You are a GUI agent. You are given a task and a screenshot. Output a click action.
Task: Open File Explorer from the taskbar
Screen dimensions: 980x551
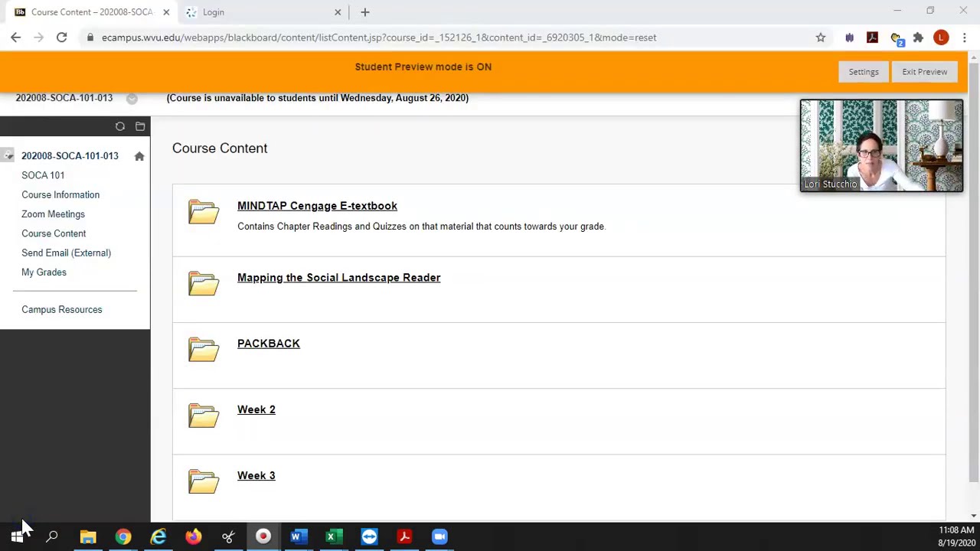click(x=88, y=536)
